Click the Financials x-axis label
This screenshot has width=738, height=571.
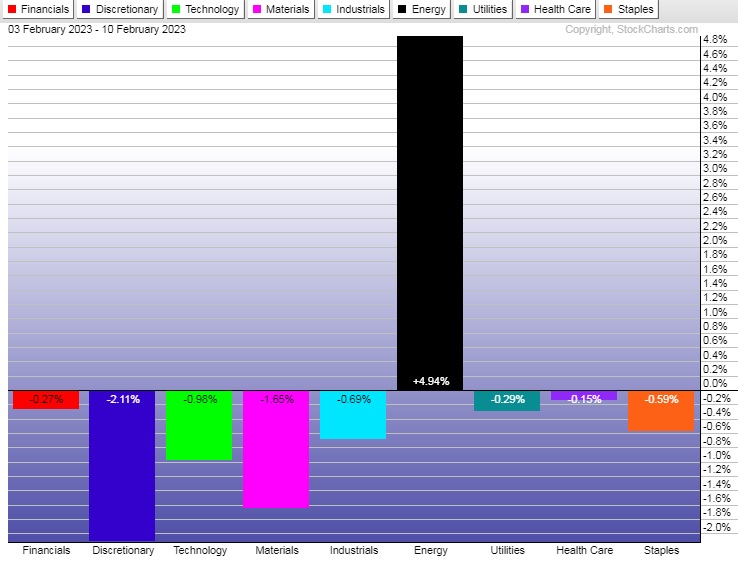pos(46,550)
